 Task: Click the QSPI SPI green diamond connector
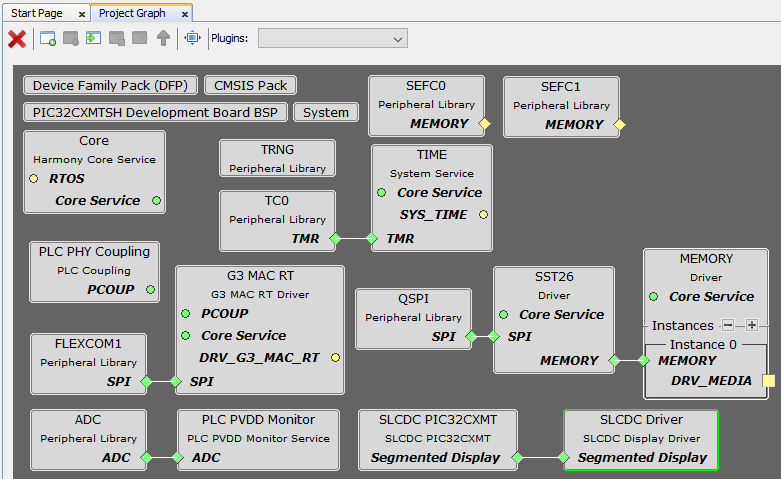[471, 337]
